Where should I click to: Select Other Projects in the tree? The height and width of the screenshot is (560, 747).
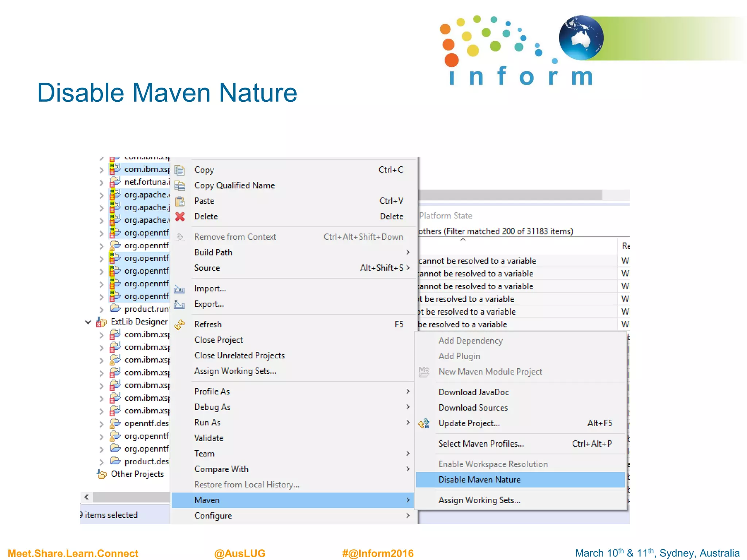tap(137, 474)
